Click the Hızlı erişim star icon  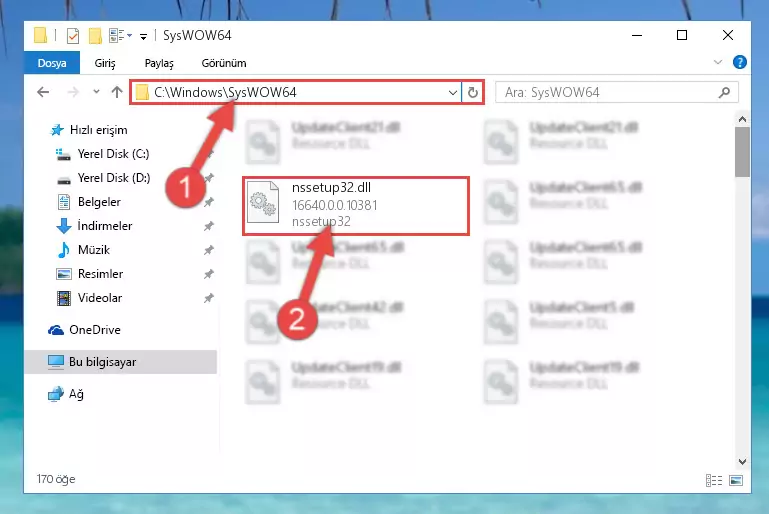[x=57, y=130]
